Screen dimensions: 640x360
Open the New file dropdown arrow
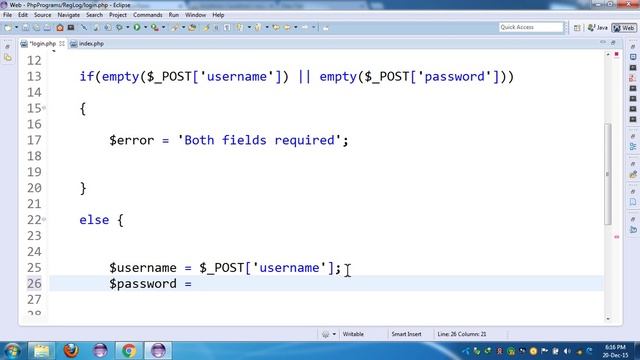17,27
